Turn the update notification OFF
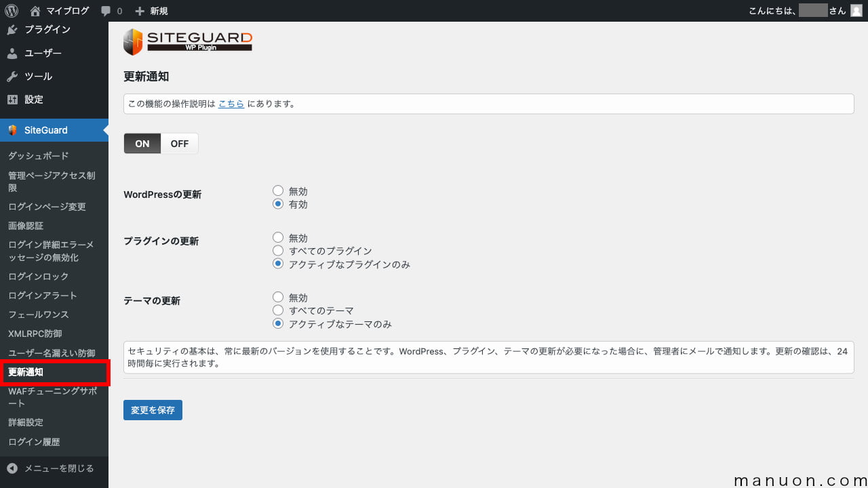Viewport: 868px width, 488px height. point(180,144)
